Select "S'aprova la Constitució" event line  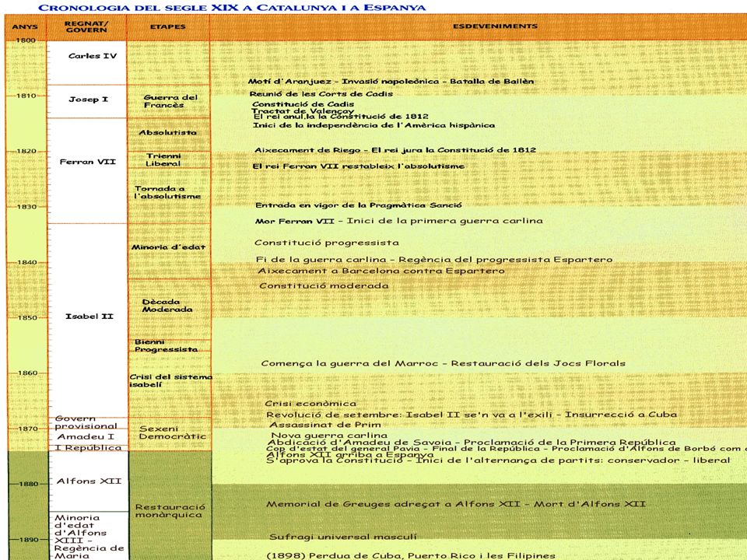[498, 460]
